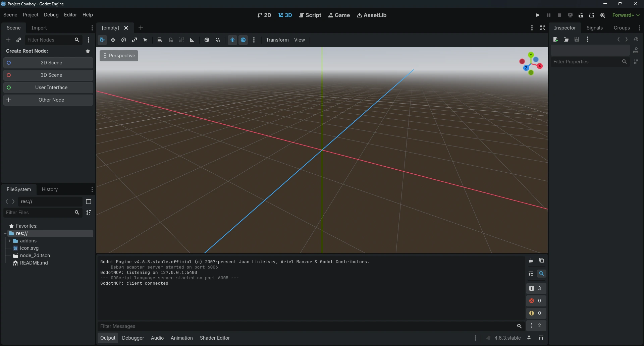This screenshot has width=644, height=346.
Task: Choose Other Node as root
Action: (x=48, y=100)
